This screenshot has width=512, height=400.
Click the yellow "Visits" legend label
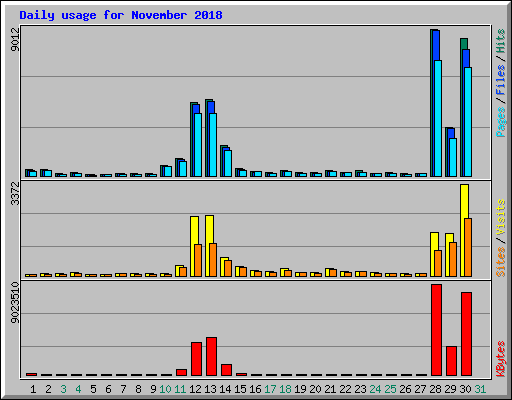(x=500, y=217)
